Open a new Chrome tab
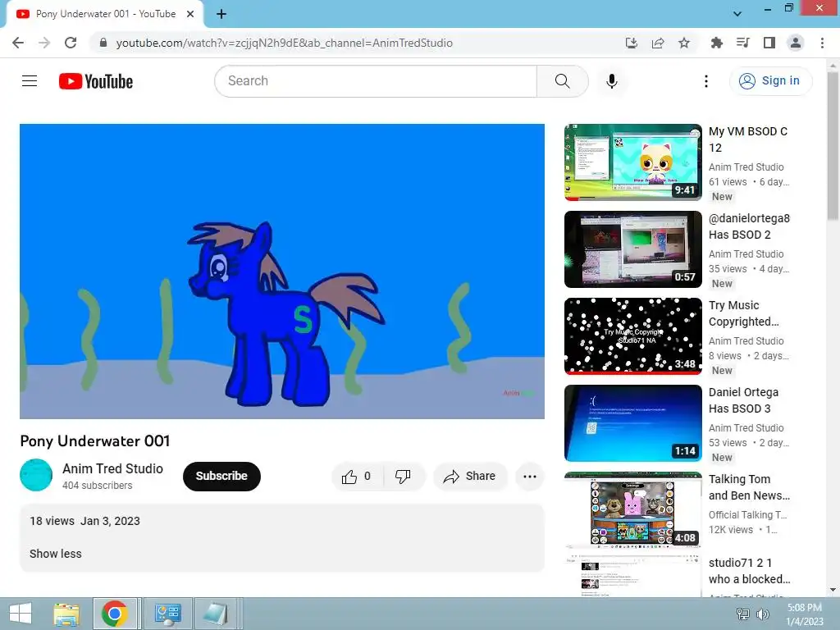Screen dimensions: 840x630 (x=221, y=14)
